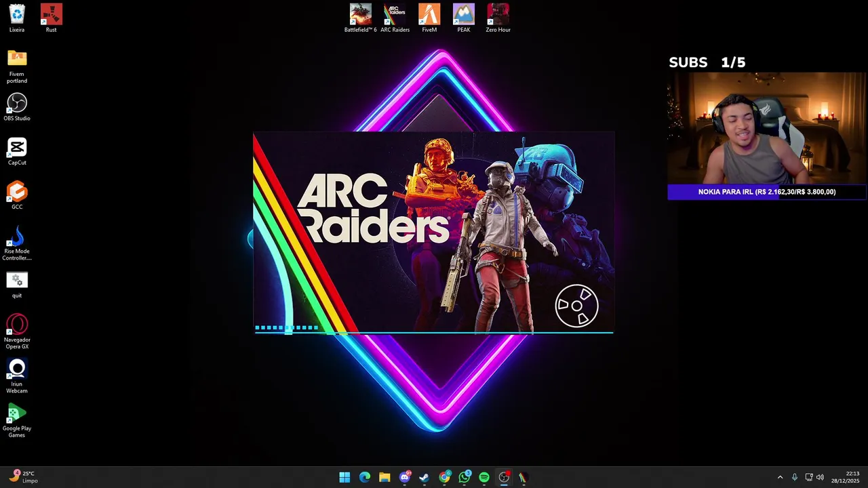Open the network status tray icon

point(808,477)
